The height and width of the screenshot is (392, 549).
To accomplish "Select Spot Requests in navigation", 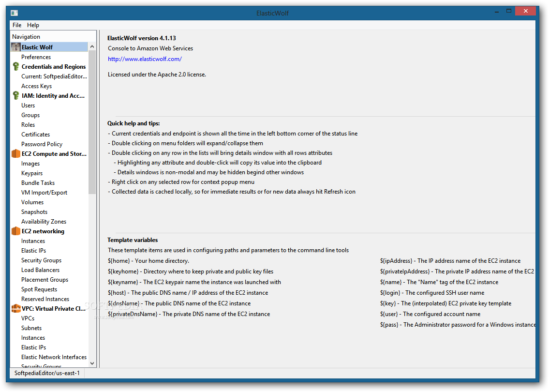I will pos(39,289).
